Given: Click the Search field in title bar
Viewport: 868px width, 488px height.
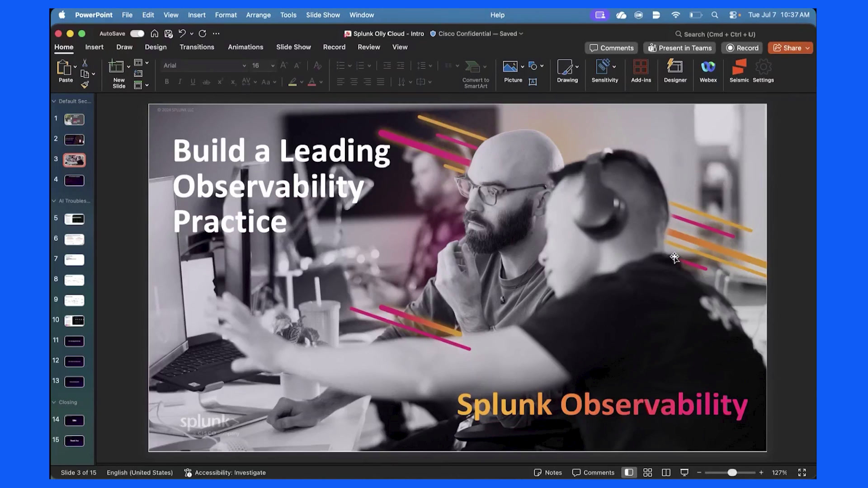Looking at the screenshot, I should click(x=715, y=34).
